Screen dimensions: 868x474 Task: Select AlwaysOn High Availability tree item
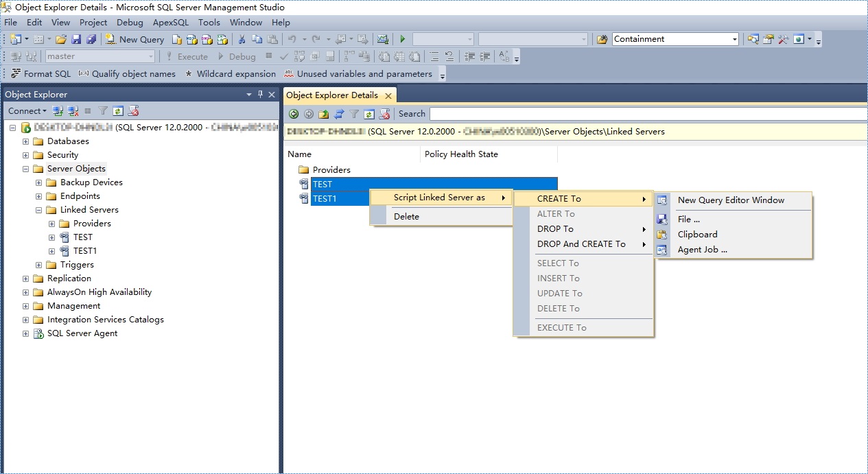point(99,292)
